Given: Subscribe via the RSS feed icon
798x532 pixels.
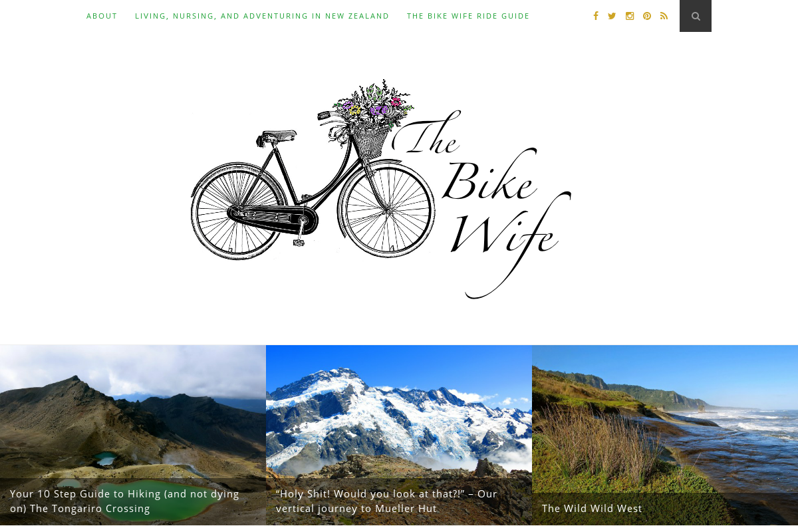Looking at the screenshot, I should [x=664, y=16].
